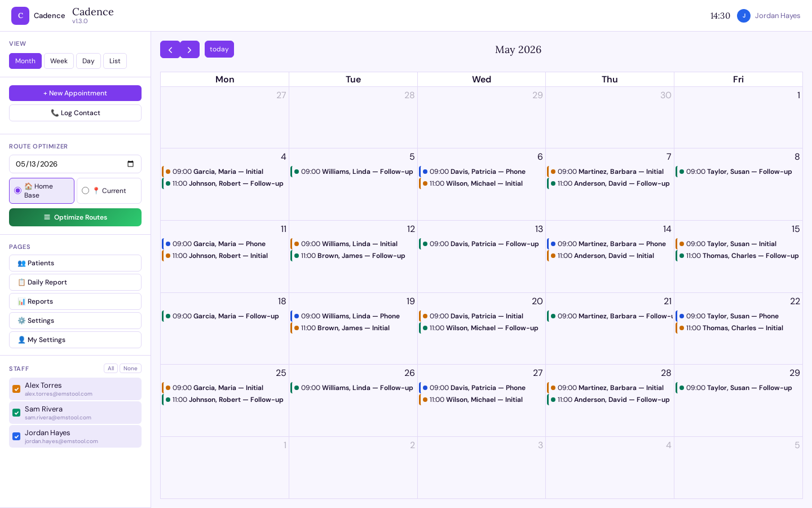
Task: Open the Patients page
Action: pos(75,263)
